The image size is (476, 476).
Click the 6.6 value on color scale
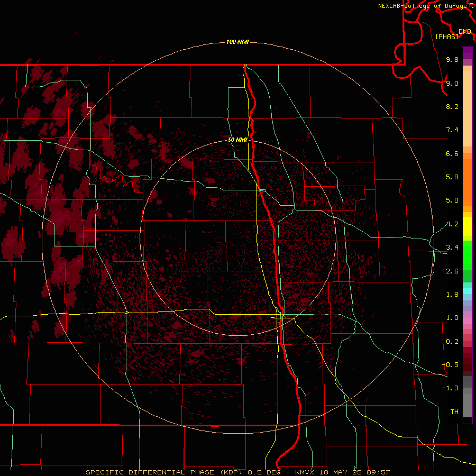point(452,153)
